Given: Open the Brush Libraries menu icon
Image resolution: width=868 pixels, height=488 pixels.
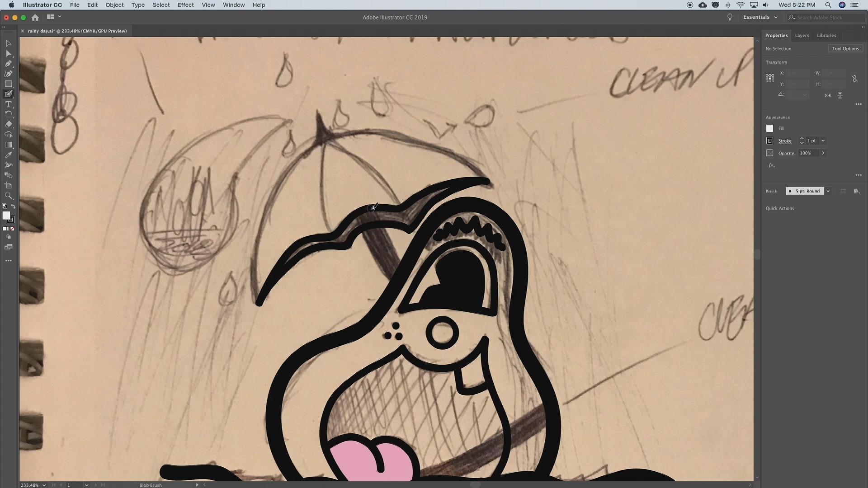Looking at the screenshot, I should (x=856, y=191).
